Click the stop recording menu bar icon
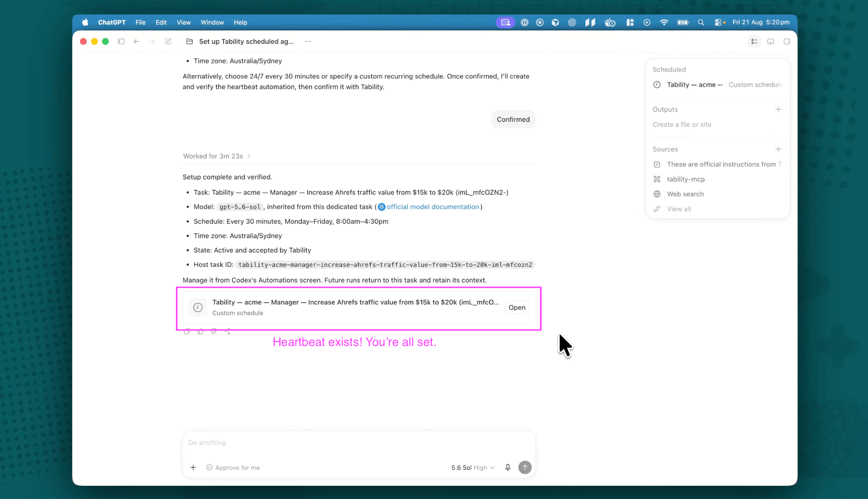Image resolution: width=868 pixels, height=499 pixels. (x=540, y=22)
